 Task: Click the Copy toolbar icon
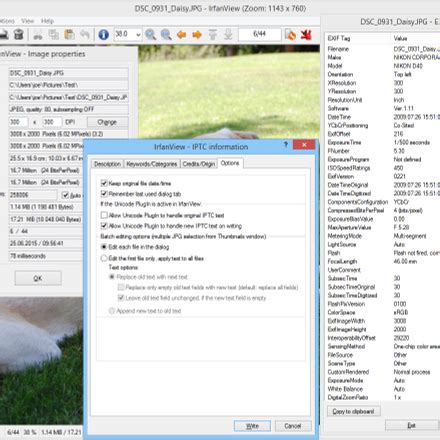[x=54, y=34]
